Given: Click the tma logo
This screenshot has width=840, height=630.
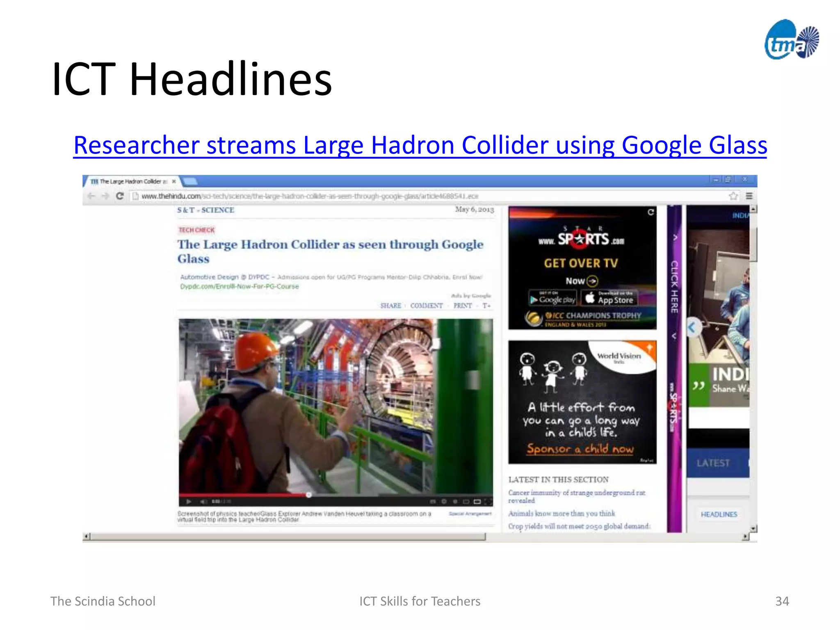Looking at the screenshot, I should pos(792,40).
